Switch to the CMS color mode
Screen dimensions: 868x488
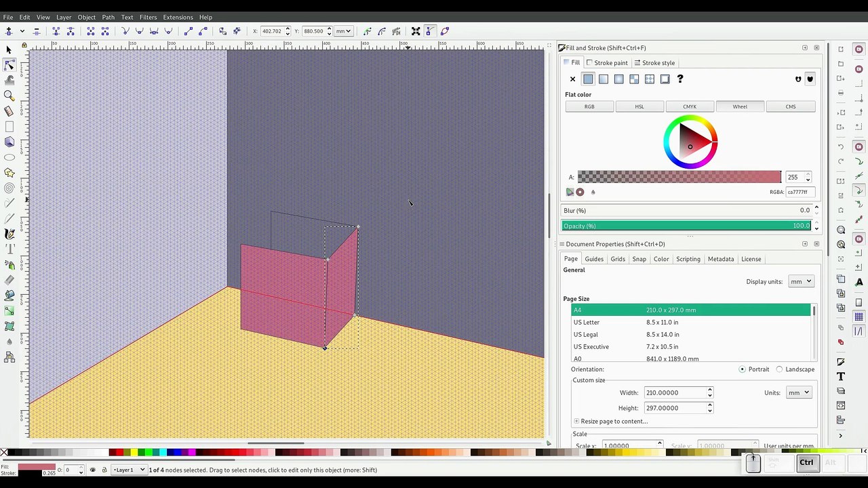pos(791,106)
